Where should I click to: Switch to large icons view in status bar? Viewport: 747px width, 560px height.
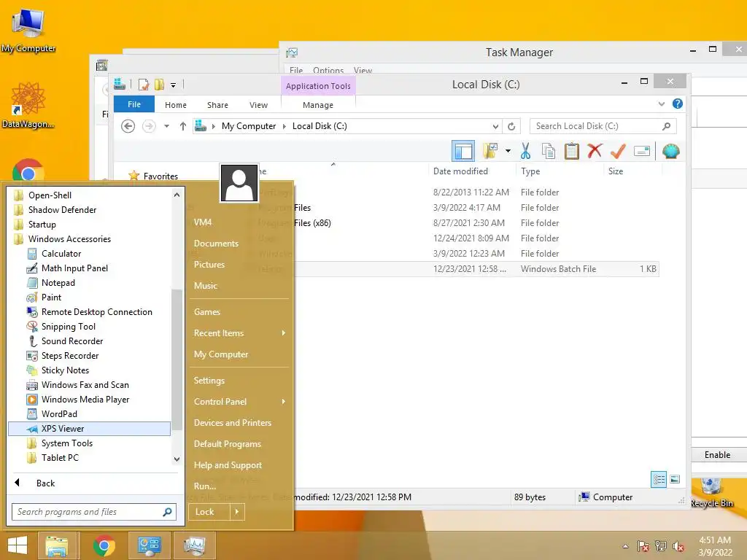(675, 479)
